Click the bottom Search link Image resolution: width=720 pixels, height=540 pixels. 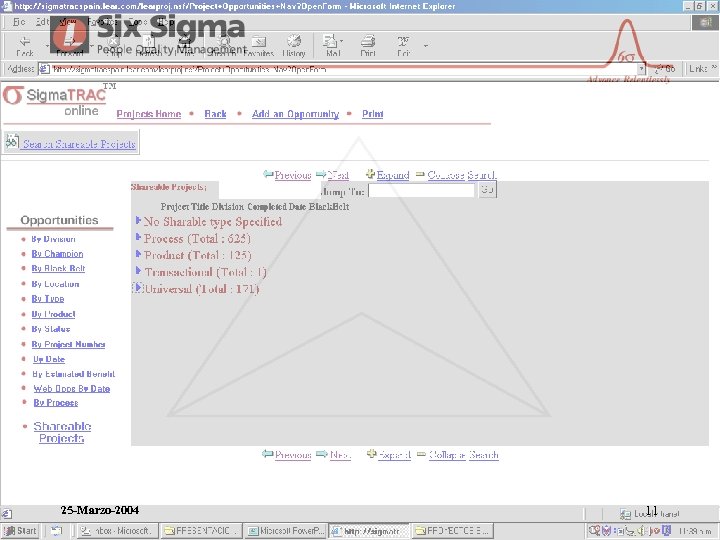click(484, 455)
